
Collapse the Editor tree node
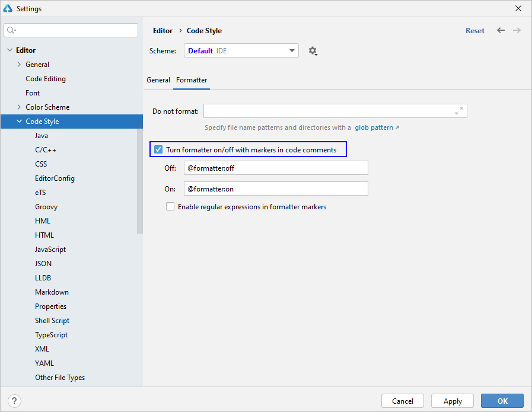click(9, 50)
